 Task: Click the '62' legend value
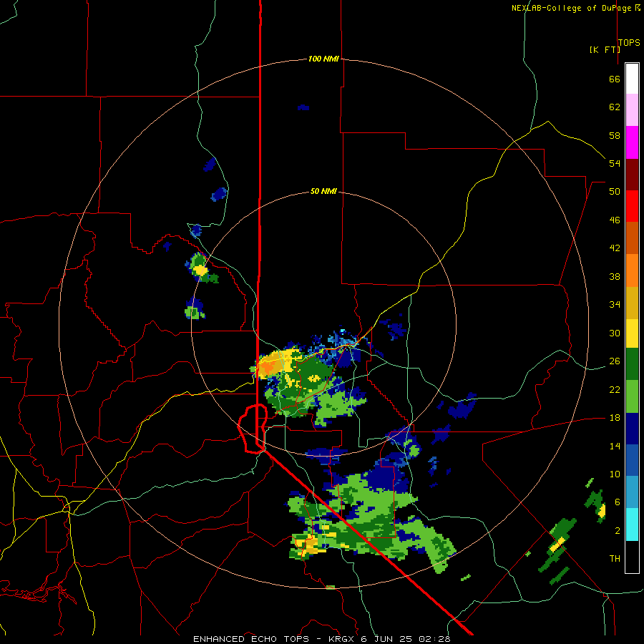click(615, 107)
